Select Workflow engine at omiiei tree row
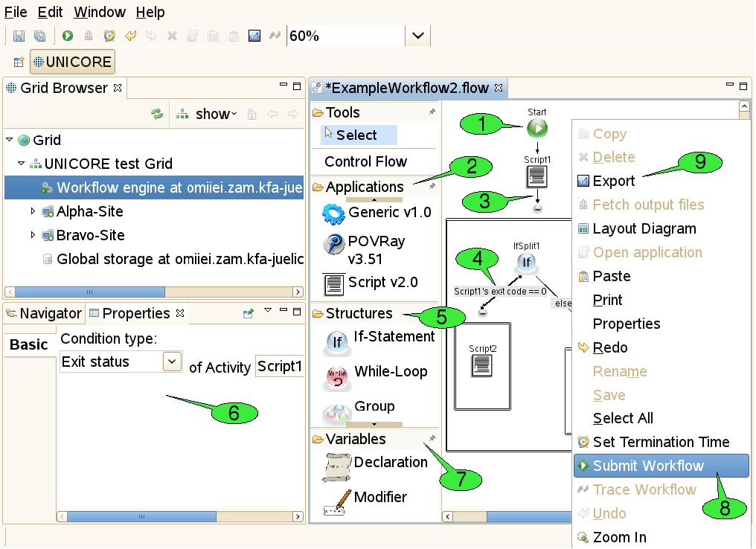 tap(154, 187)
